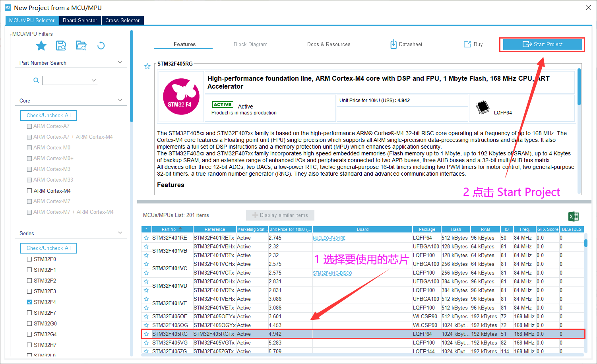Check the STM32G4 series checkbox

pos(29,334)
